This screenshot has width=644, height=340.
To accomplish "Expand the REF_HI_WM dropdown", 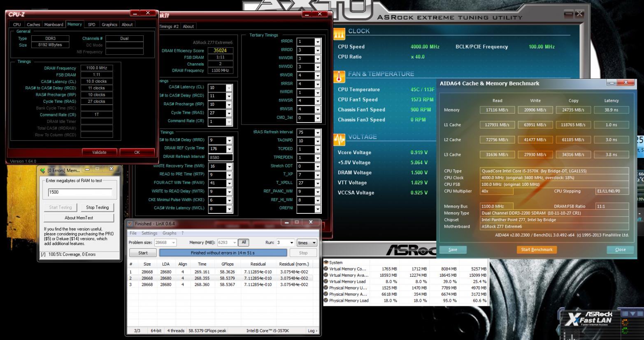I will (317, 200).
